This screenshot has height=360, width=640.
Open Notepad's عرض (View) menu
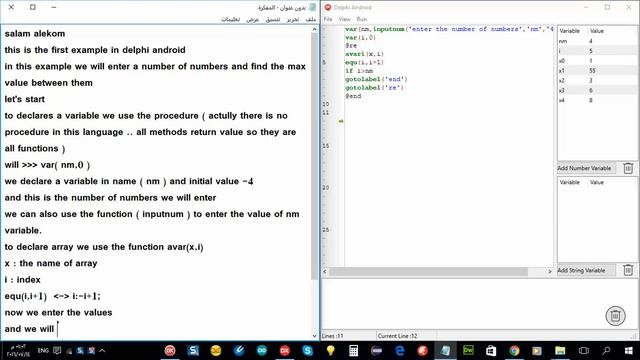point(253,19)
